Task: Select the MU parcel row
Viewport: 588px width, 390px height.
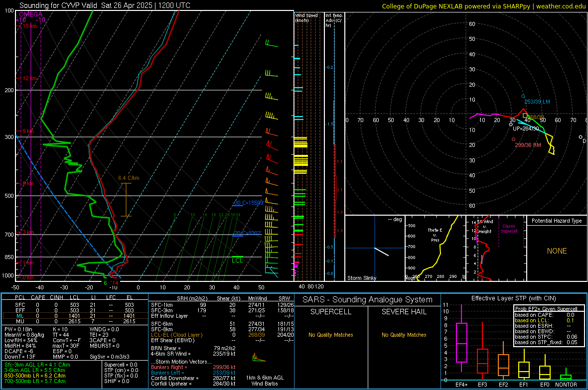Action: (x=75, y=321)
